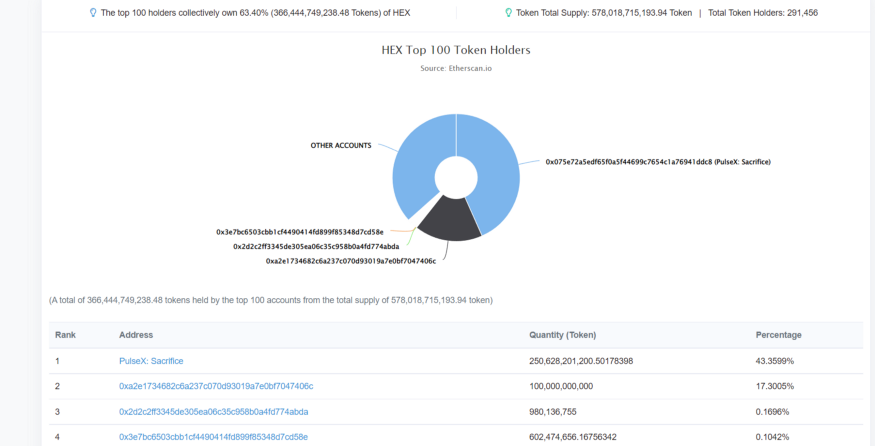This screenshot has height=446, width=875.
Task: Open address 0xa2e1734682c6a237c070d93019a7e0bf7047406c in the table
Action: [x=216, y=386]
